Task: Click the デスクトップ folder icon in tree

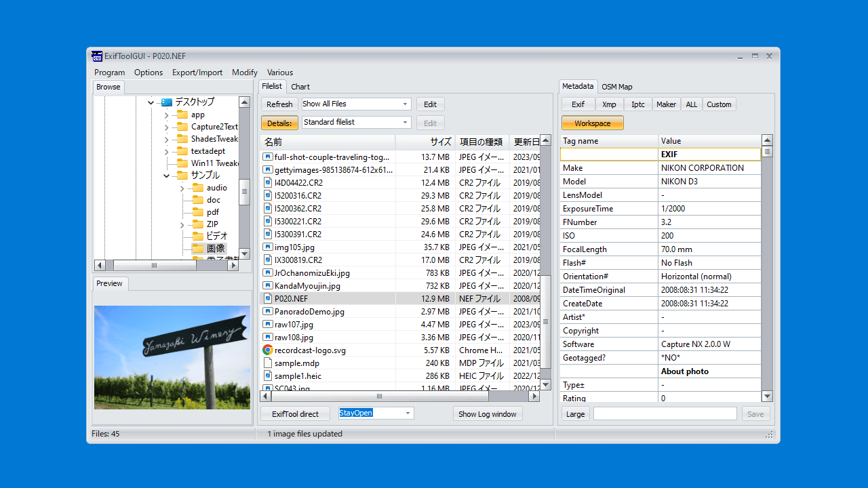Action: point(167,102)
